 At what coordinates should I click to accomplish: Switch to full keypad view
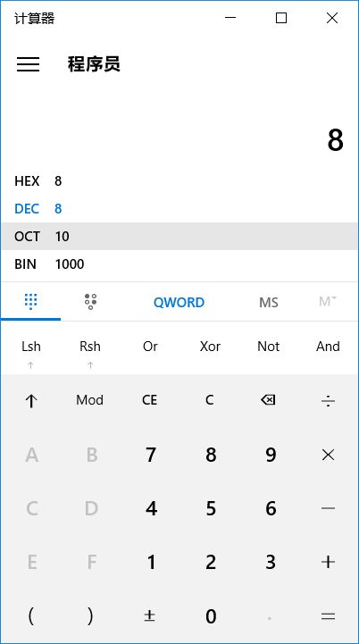(30, 302)
